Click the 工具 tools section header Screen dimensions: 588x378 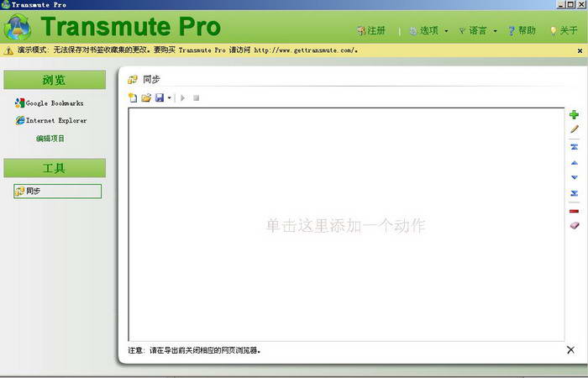pos(55,168)
